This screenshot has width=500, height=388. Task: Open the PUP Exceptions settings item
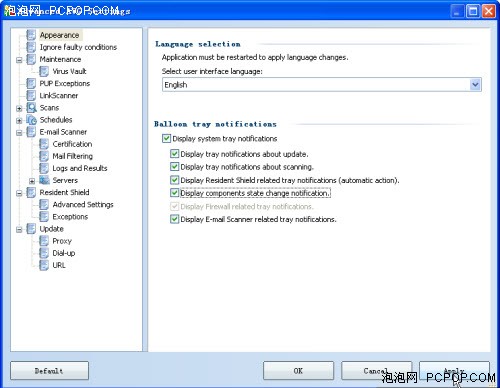[x=65, y=83]
